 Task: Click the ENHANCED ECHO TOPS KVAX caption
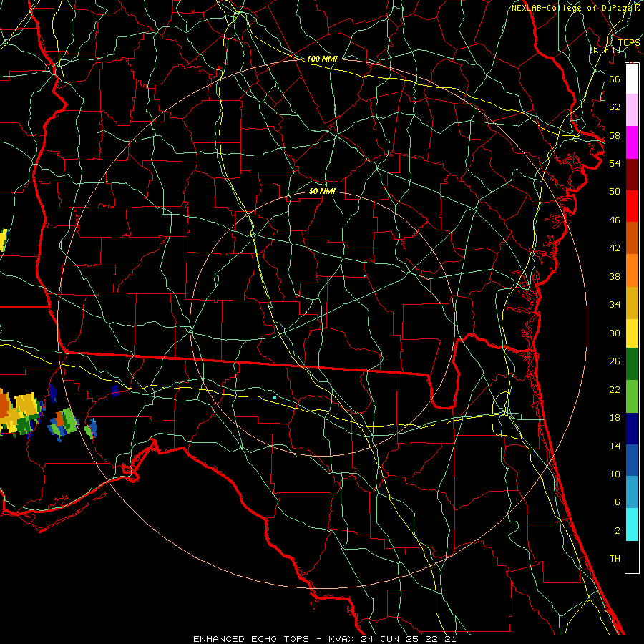[x=324, y=639]
